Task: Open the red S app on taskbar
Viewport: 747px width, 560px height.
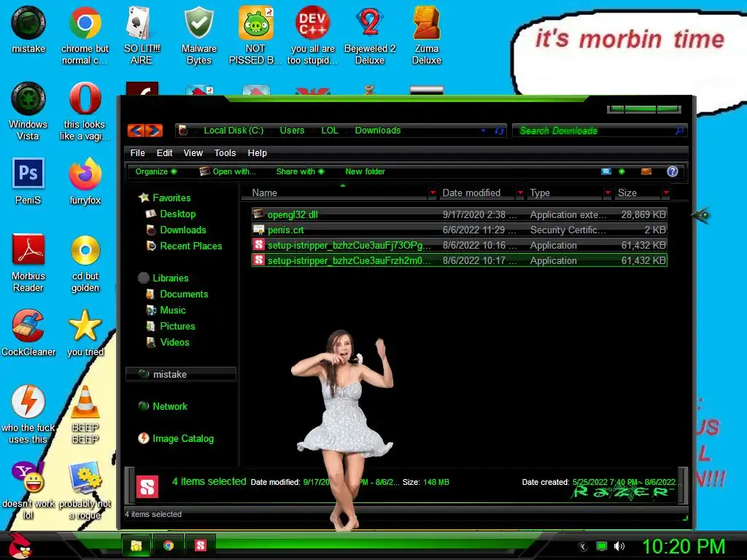Action: pos(201,545)
